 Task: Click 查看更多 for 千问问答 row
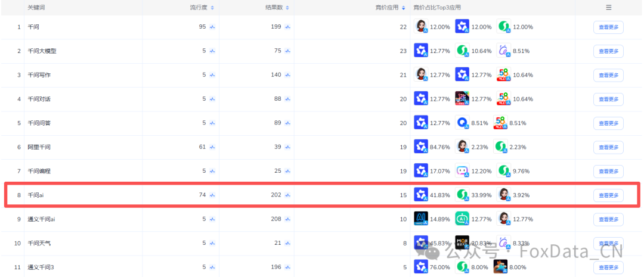click(608, 123)
